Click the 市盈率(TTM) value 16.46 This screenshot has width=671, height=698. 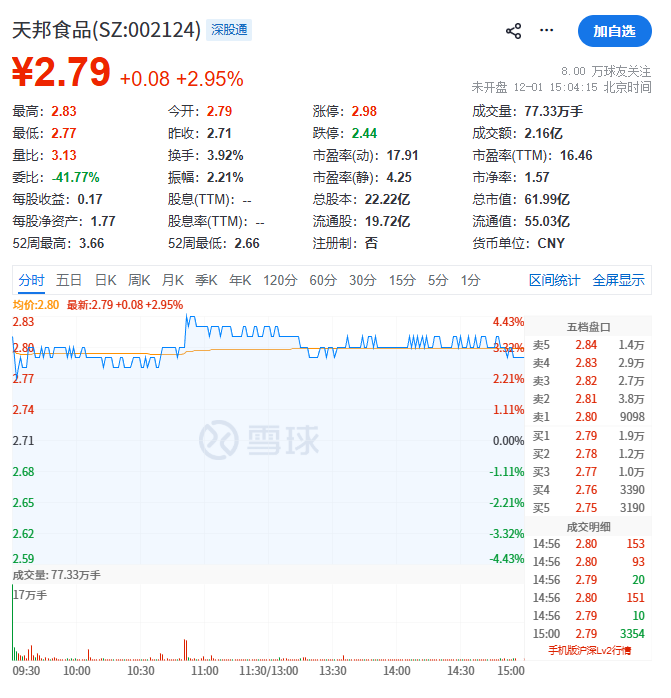pos(576,155)
